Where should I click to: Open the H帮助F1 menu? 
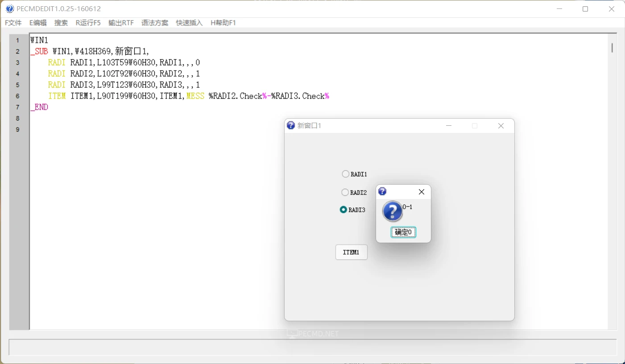coord(223,23)
